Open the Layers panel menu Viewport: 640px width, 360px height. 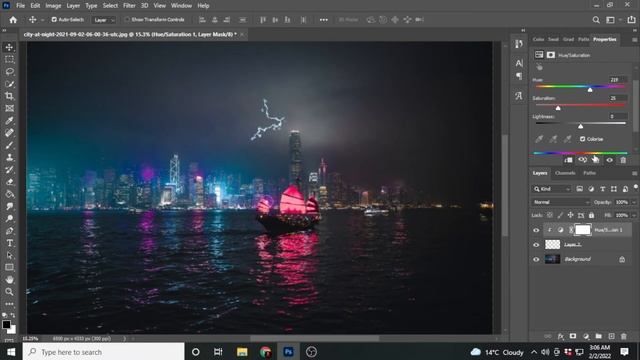tap(634, 173)
